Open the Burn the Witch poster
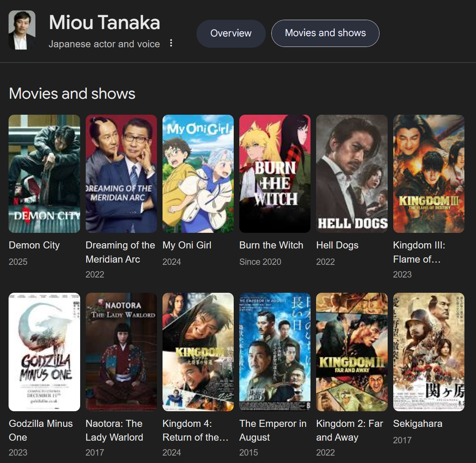476x463 pixels. (x=275, y=174)
